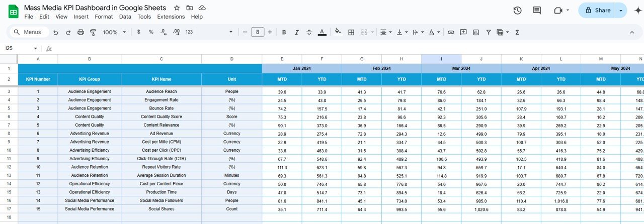644x224 pixels.
Task: Open the Extensions menu
Action: click(x=171, y=17)
